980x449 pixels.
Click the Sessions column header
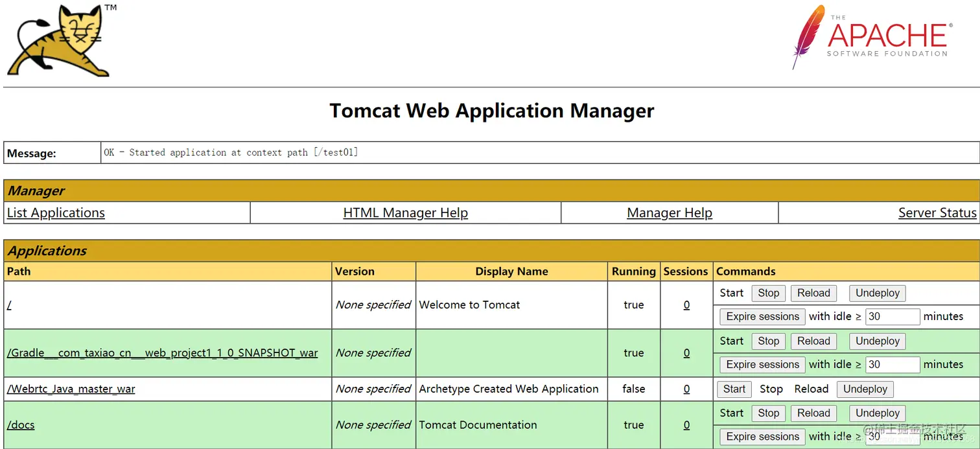686,271
